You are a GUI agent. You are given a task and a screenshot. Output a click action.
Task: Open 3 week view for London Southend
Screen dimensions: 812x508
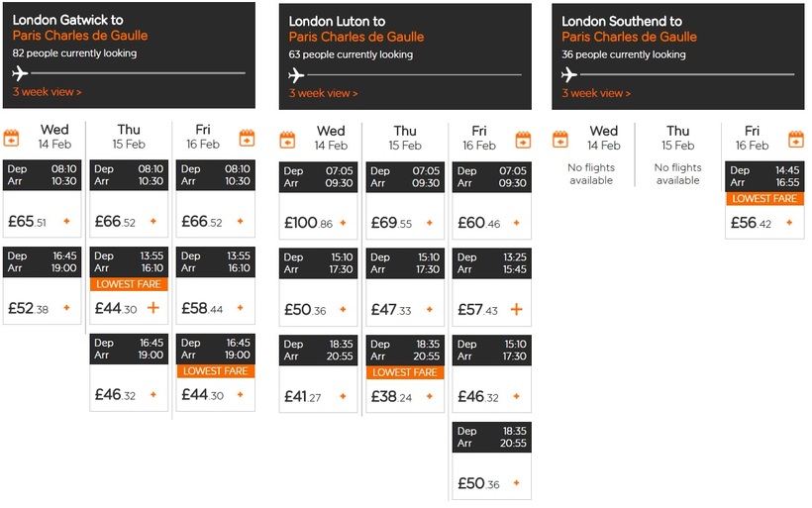point(596,93)
